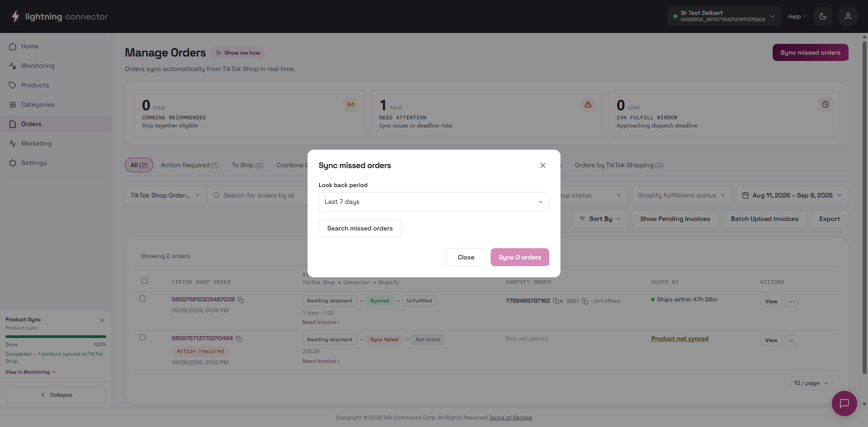Click Need Invoice under Sync failed order
The height and width of the screenshot is (427, 868).
point(321,361)
